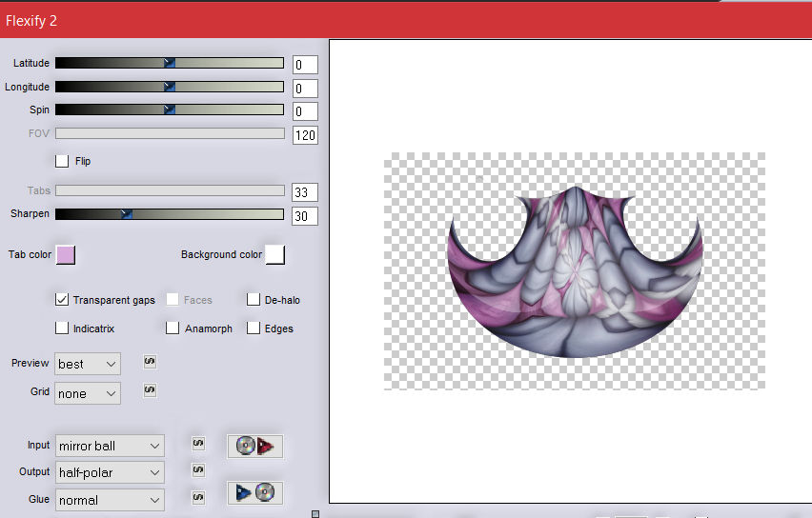This screenshot has height=518, width=812.
Task: Click the Longitude value field
Action: 305,89
